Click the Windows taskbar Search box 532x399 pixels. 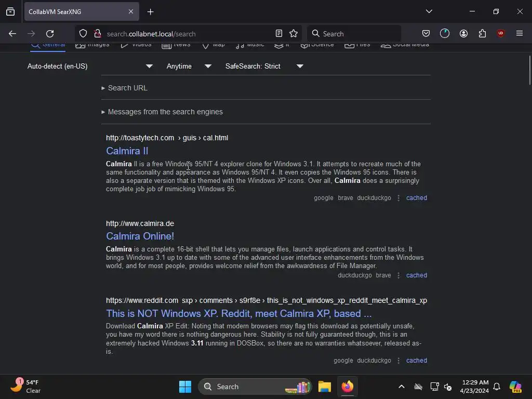(x=255, y=387)
